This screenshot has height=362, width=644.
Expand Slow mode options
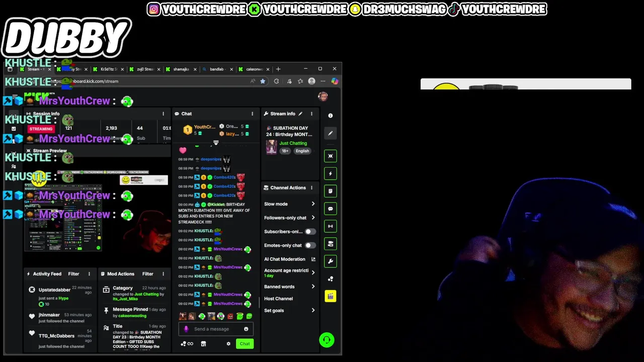(313, 204)
